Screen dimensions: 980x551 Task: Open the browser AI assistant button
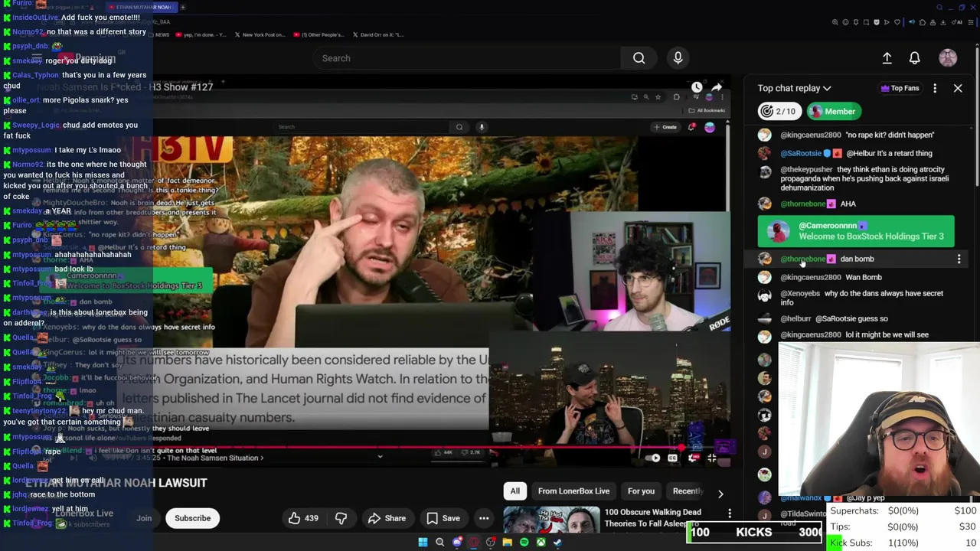click(957, 22)
